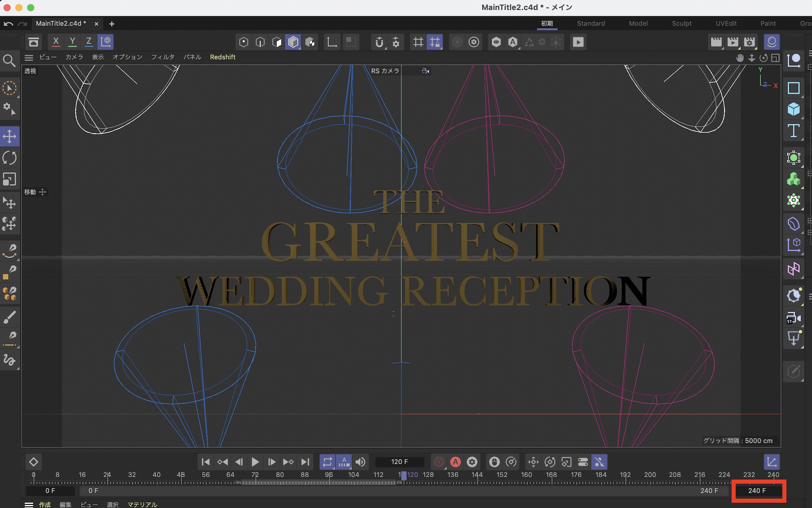Select the Move tool
Image resolution: width=812 pixels, height=508 pixels.
10,136
